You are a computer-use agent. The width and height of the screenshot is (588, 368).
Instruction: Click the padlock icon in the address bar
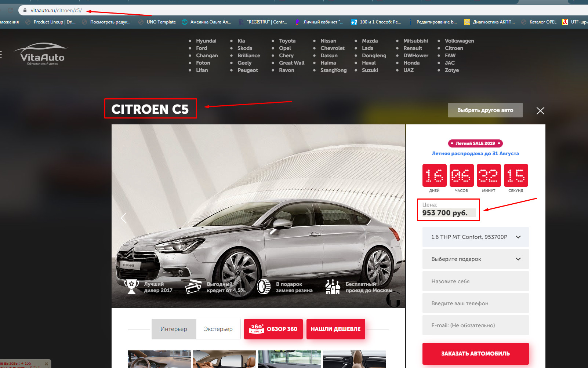coord(25,10)
